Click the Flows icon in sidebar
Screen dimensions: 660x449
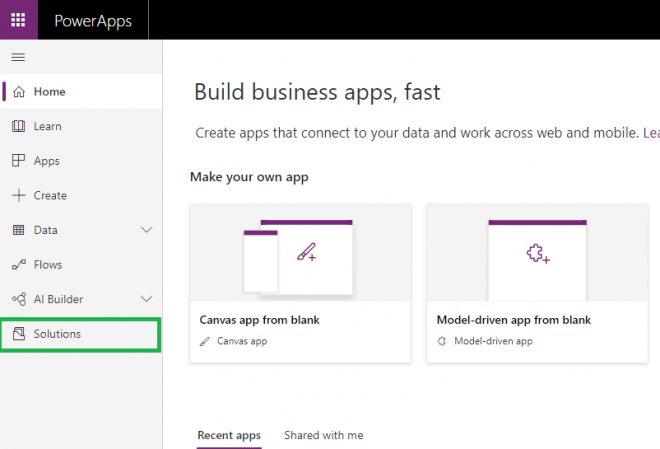coord(18,265)
